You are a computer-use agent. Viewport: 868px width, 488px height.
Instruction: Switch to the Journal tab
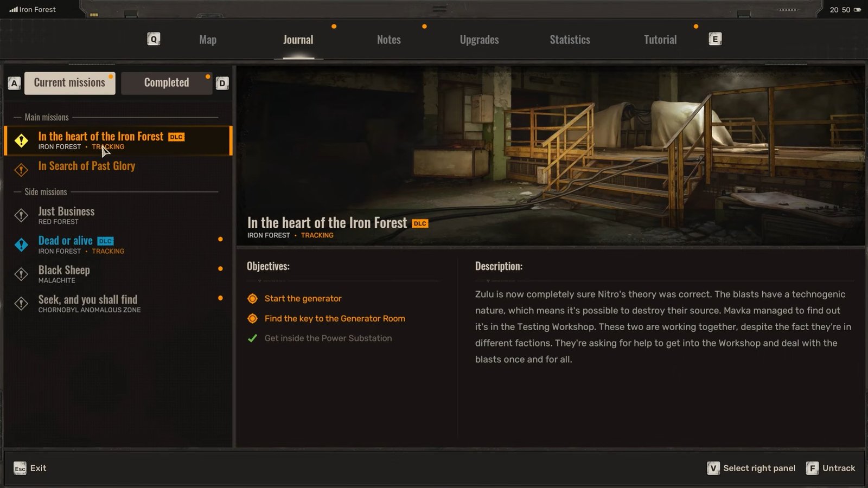[298, 40]
